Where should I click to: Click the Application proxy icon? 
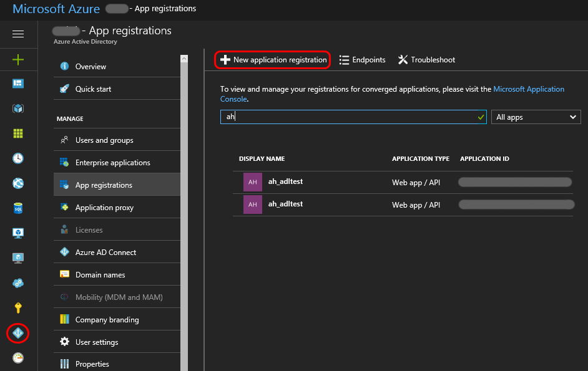click(x=64, y=207)
